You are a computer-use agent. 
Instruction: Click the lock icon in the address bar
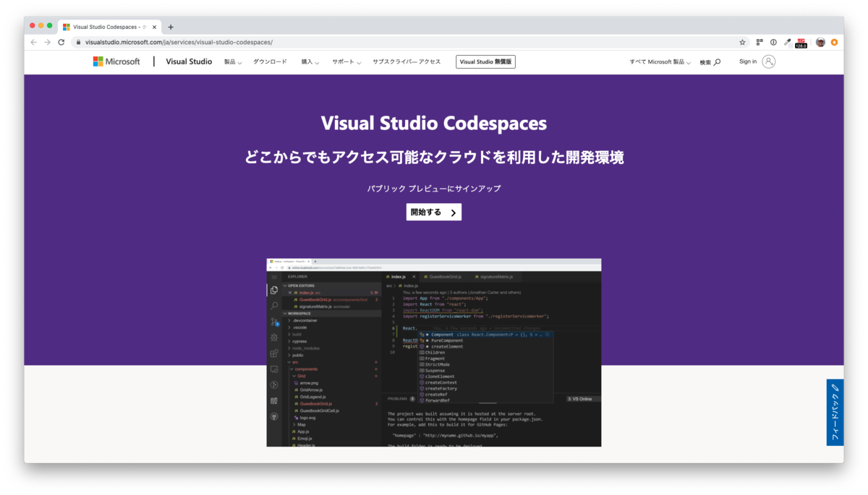(79, 42)
